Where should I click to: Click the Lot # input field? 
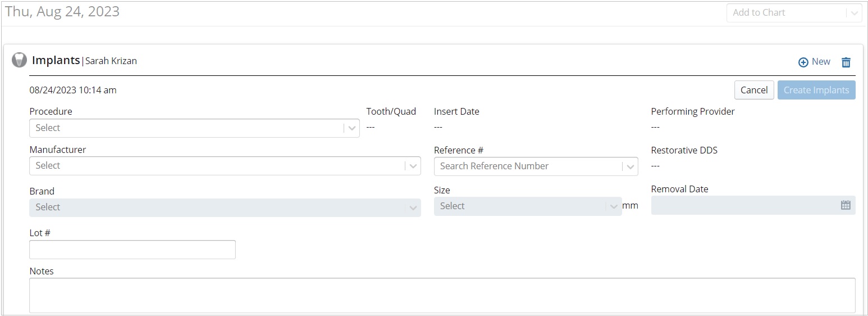coord(133,250)
